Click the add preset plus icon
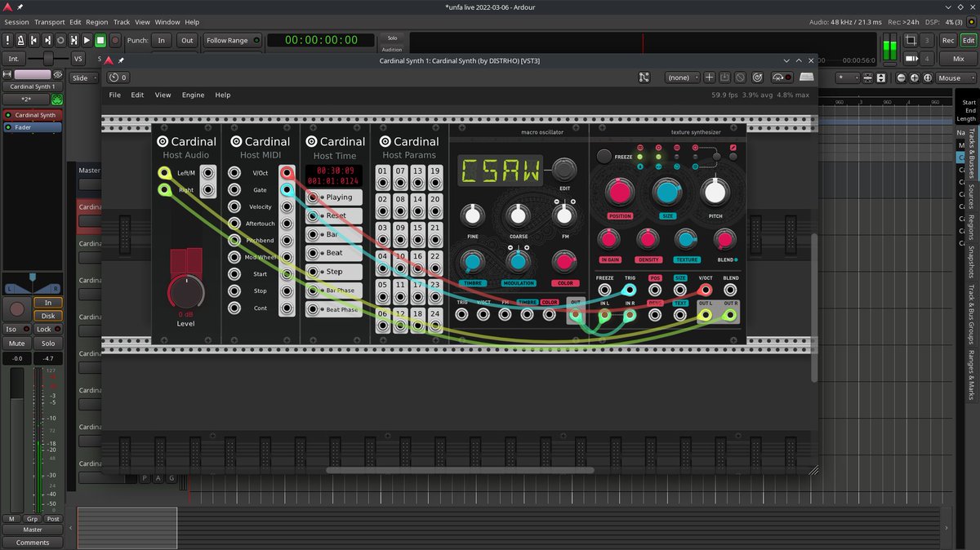980x550 pixels. [x=707, y=78]
